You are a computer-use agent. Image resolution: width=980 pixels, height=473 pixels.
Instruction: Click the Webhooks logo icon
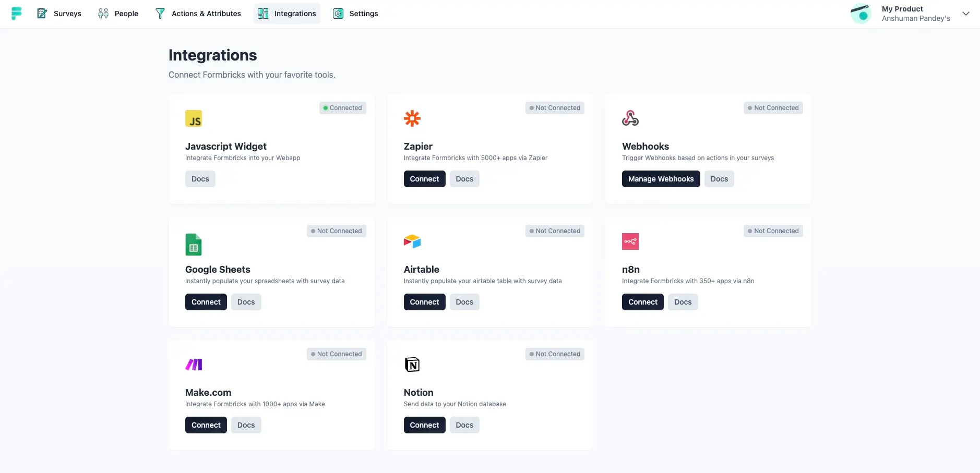pyautogui.click(x=630, y=118)
